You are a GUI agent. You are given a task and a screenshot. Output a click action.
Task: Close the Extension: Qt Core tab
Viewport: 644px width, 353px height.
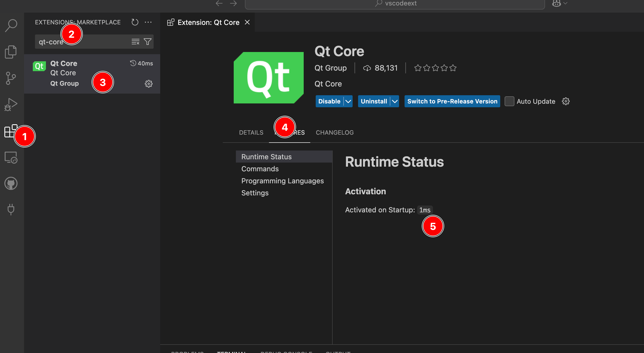click(247, 22)
